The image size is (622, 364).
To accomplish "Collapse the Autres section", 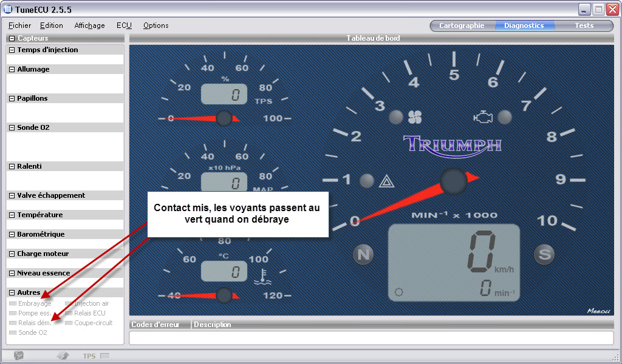I will pyautogui.click(x=12, y=292).
